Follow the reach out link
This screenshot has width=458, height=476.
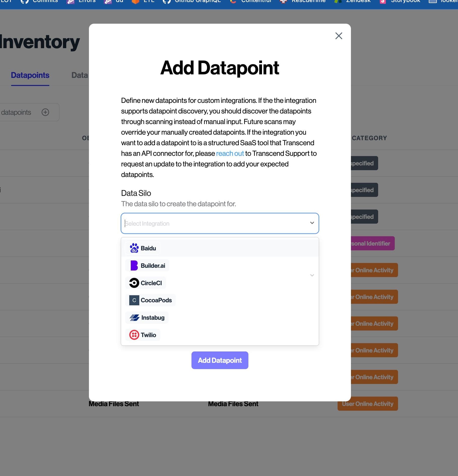pos(230,153)
